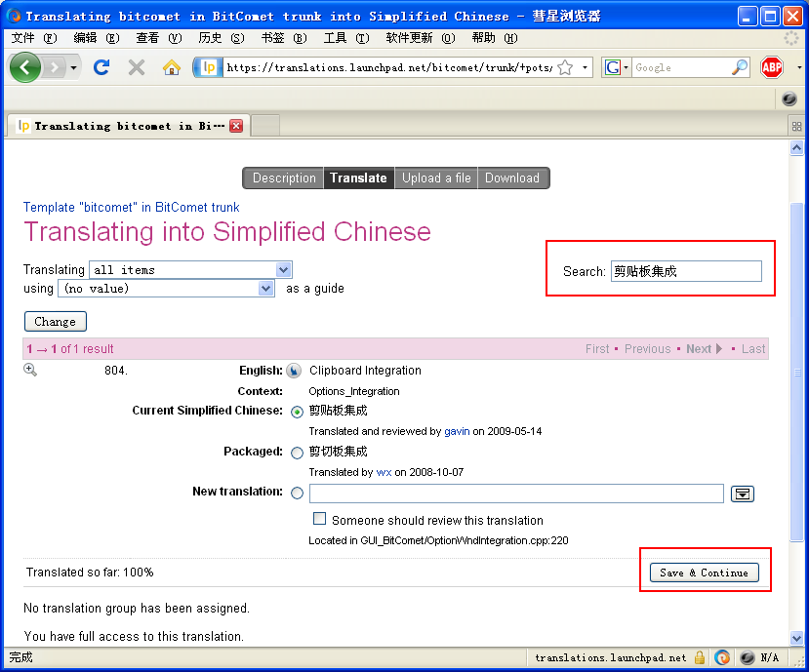This screenshot has height=672, width=809.
Task: Expand the new translation field toggle button
Action: 743,494
